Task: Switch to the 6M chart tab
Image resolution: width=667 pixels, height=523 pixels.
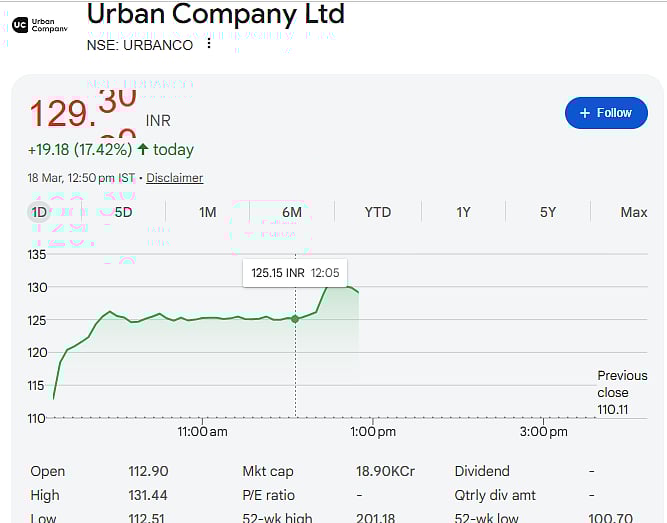Action: [292, 212]
